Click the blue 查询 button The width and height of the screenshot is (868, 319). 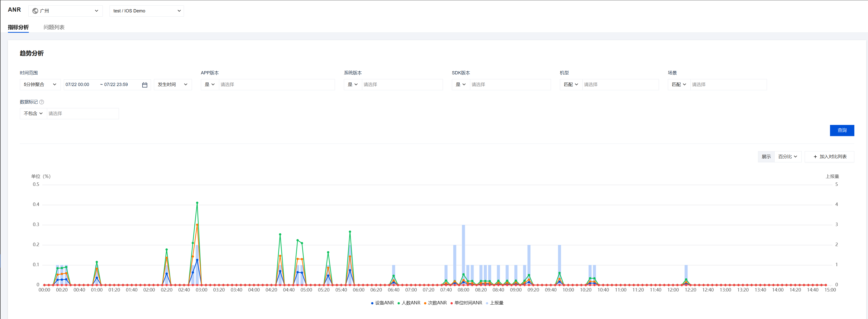point(842,131)
